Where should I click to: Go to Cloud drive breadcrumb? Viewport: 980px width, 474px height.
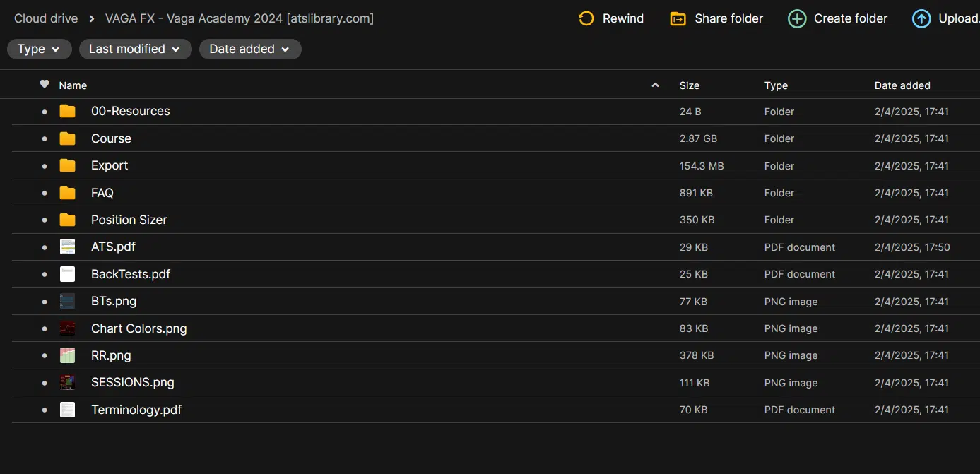click(46, 18)
